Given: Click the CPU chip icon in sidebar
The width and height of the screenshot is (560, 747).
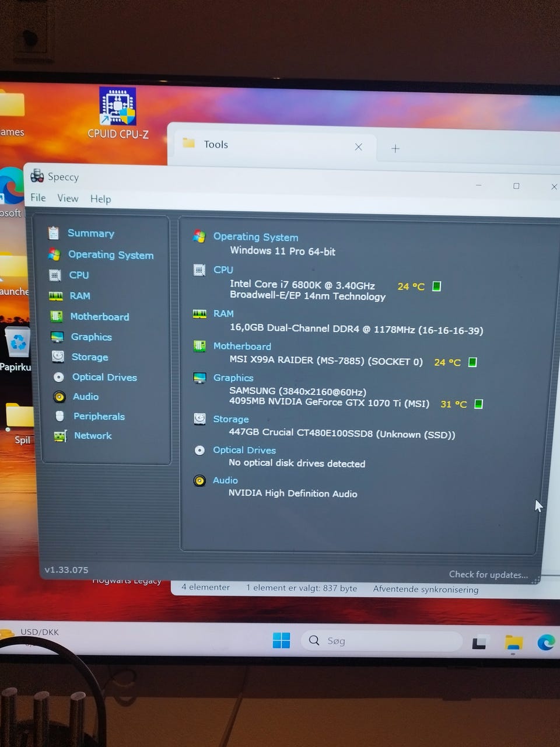Looking at the screenshot, I should click(x=55, y=275).
